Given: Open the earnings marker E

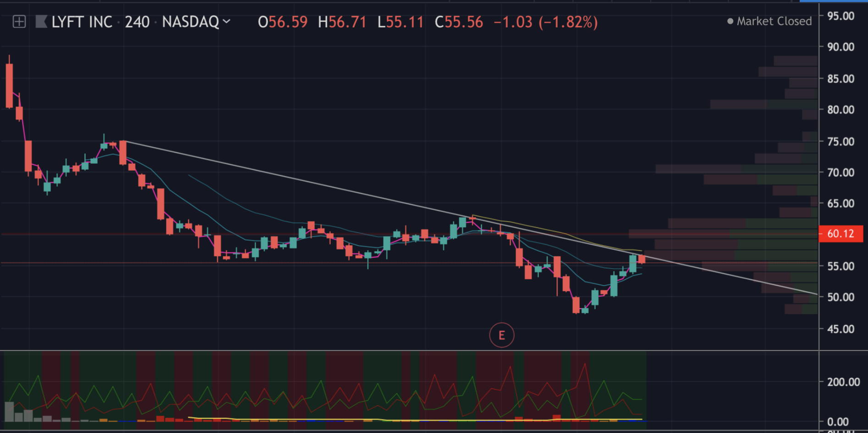Looking at the screenshot, I should [x=502, y=335].
